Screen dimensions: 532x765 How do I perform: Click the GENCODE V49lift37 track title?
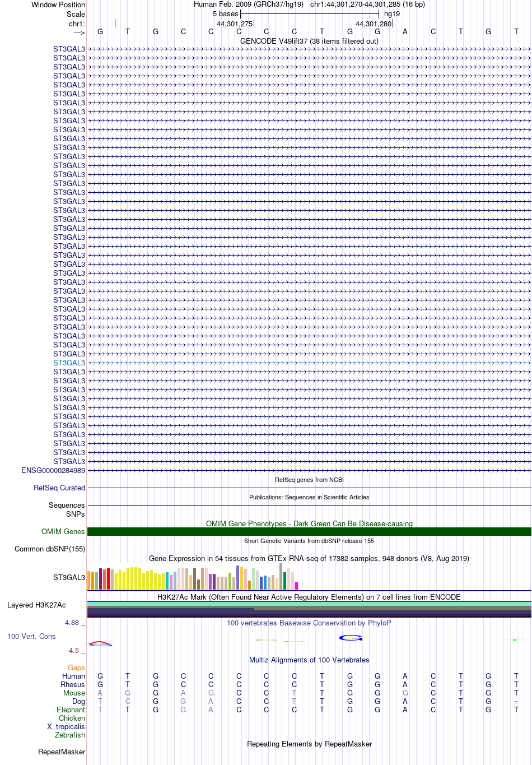tap(309, 41)
